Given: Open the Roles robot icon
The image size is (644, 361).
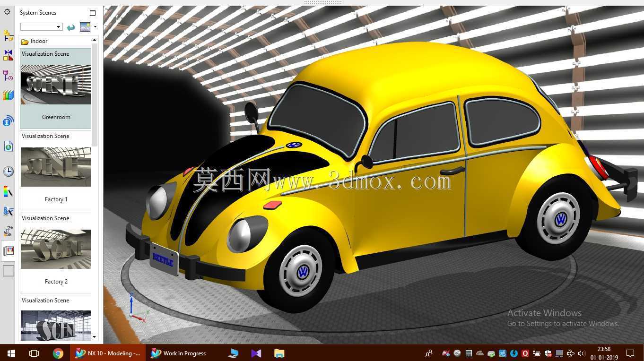Looking at the screenshot, I should (8, 231).
